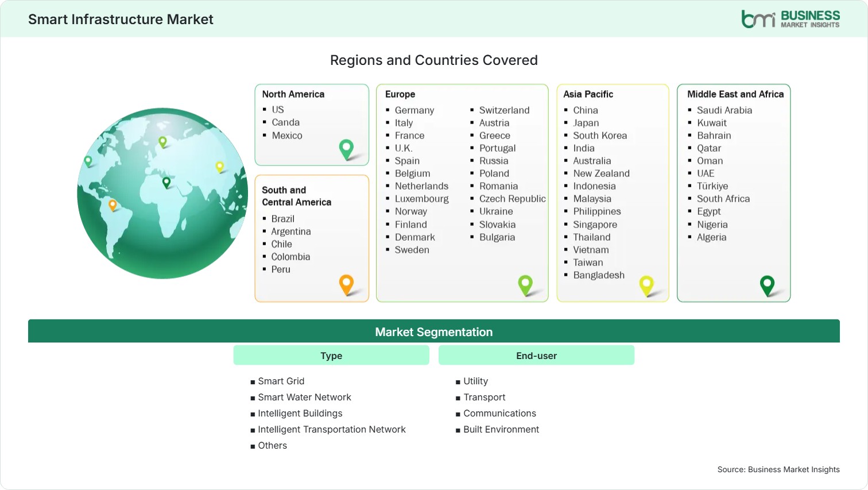Select Saudi Arabia in the Middle East list
868x490 pixels.
click(724, 110)
